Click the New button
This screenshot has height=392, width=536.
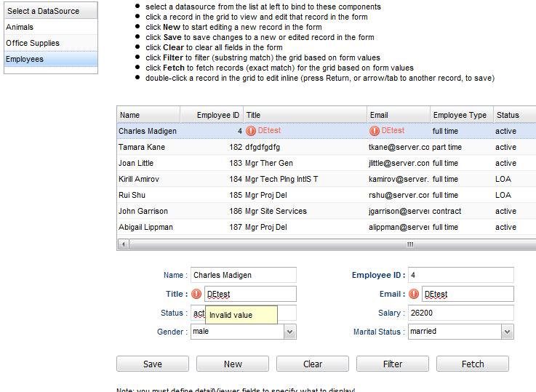pyautogui.click(x=233, y=364)
